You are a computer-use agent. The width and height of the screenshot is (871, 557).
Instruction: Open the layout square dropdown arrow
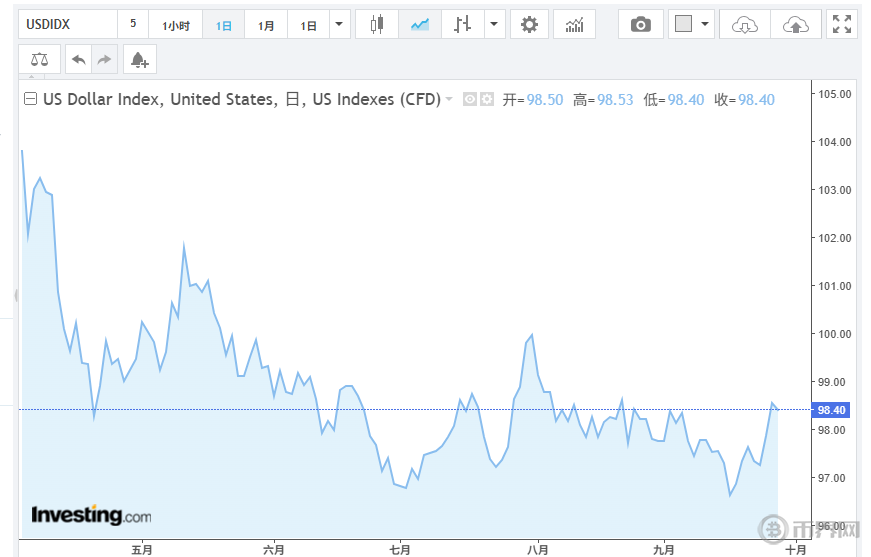click(706, 25)
